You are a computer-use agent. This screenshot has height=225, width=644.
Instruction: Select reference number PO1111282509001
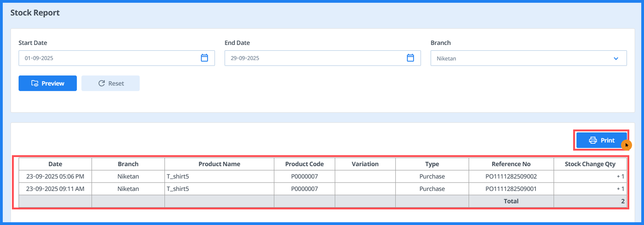511,189
